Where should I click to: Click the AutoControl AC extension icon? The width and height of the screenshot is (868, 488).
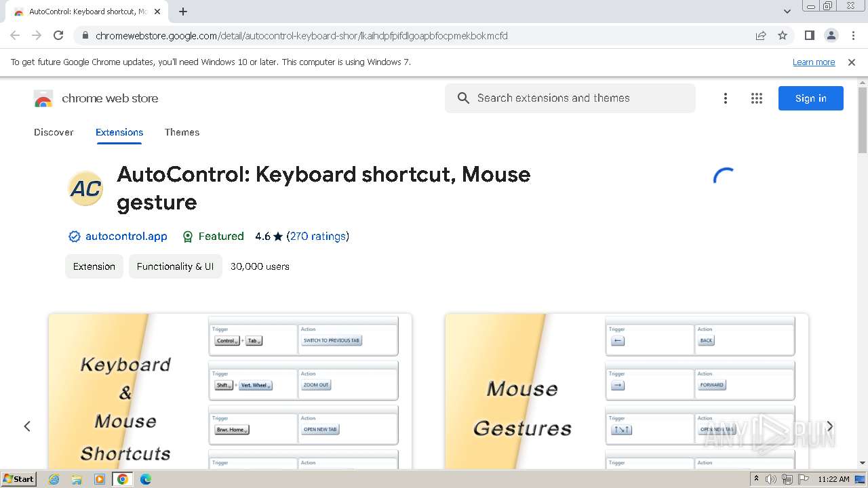[85, 188]
